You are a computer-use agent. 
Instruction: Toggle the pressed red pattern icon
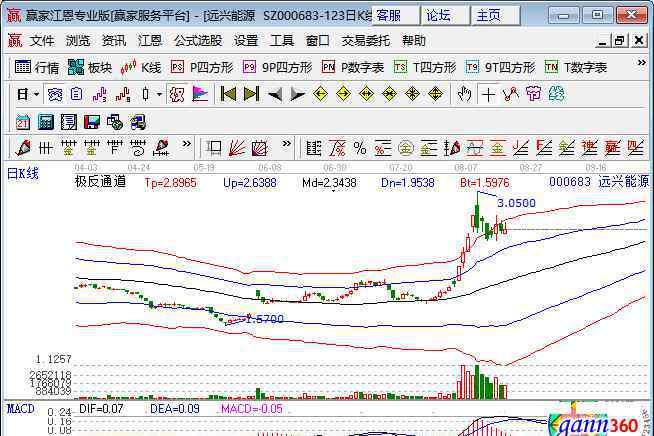(177, 94)
